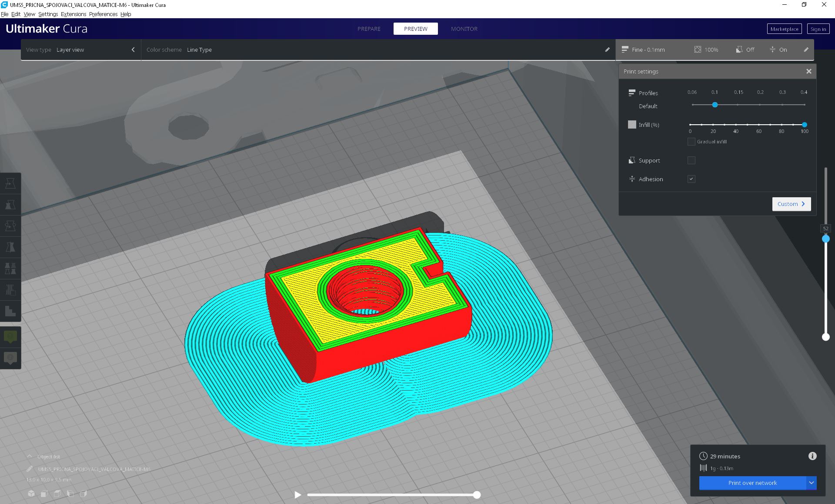
Task: Select the Move tool in left toolbar
Action: 10,183
